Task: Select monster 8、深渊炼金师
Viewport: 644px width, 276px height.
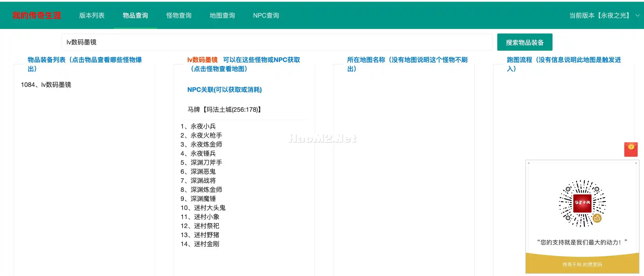Action: [x=201, y=190]
